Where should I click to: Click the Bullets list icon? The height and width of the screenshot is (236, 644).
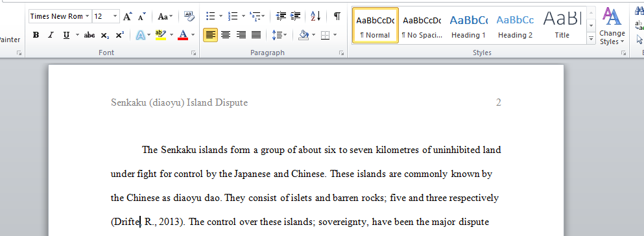click(210, 16)
